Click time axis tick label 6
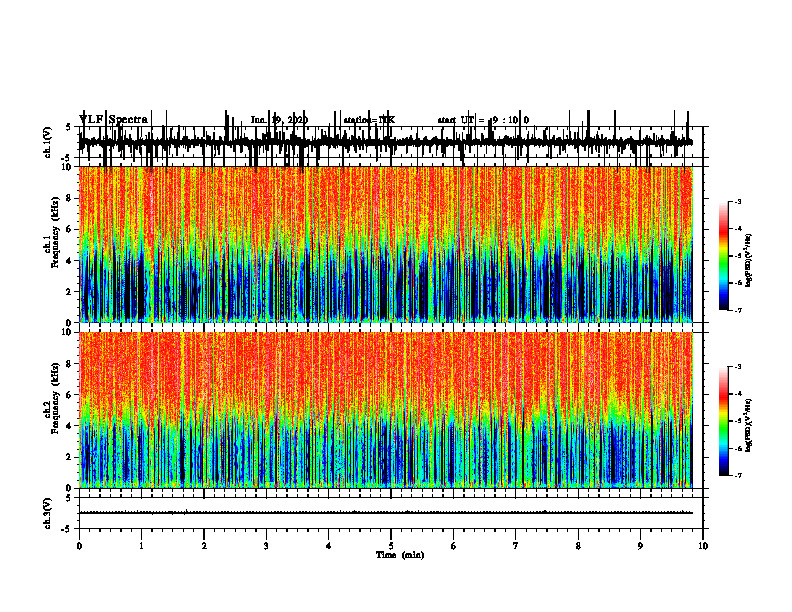Screen dimensions: 792x612 [453, 546]
